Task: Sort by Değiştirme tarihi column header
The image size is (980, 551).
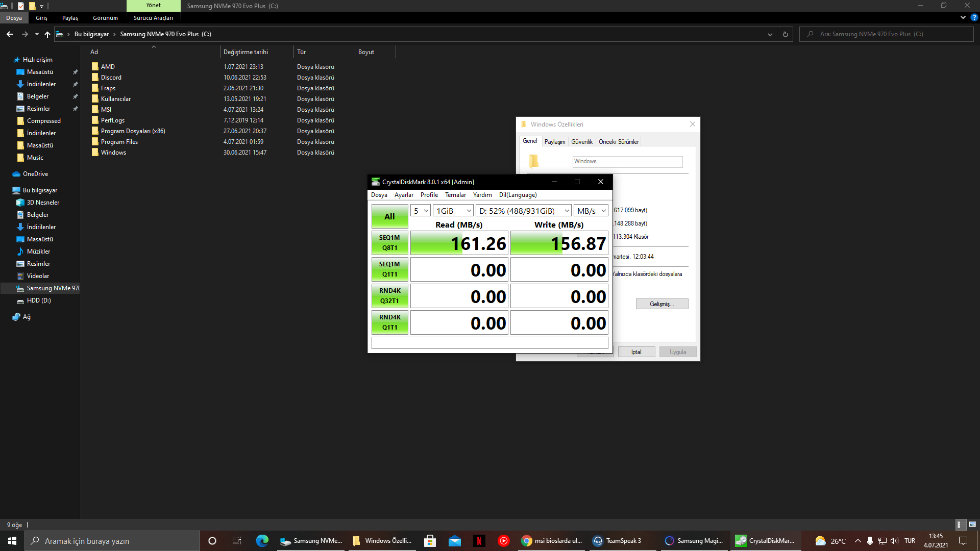Action: tap(257, 52)
